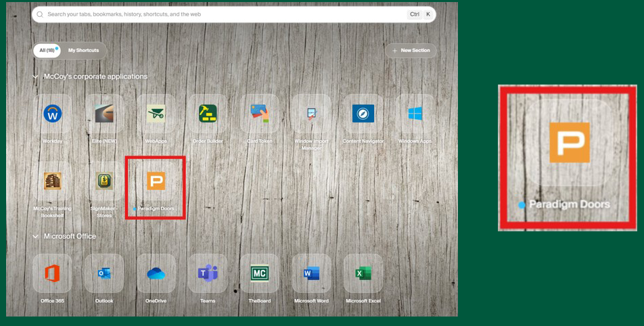The image size is (644, 326).
Task: Open the Card Token shortcut
Action: click(260, 114)
